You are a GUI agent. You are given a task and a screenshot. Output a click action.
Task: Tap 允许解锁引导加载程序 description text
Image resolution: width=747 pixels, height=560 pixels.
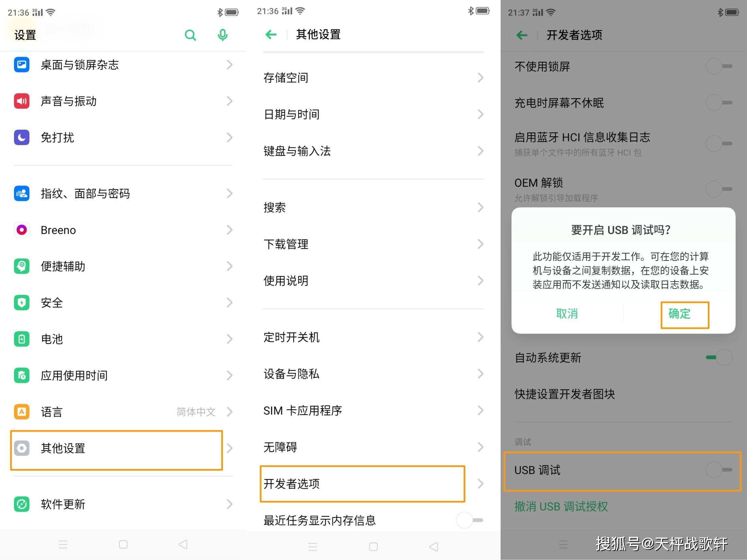556,198
